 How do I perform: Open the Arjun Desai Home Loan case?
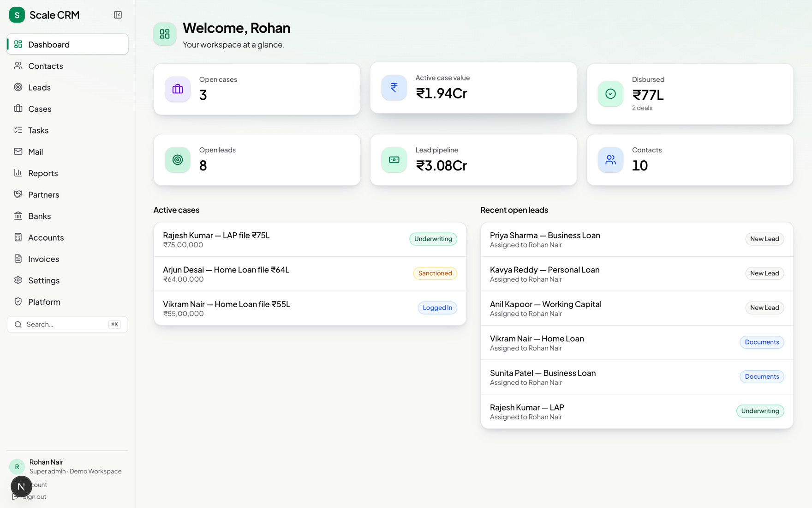tap(310, 274)
